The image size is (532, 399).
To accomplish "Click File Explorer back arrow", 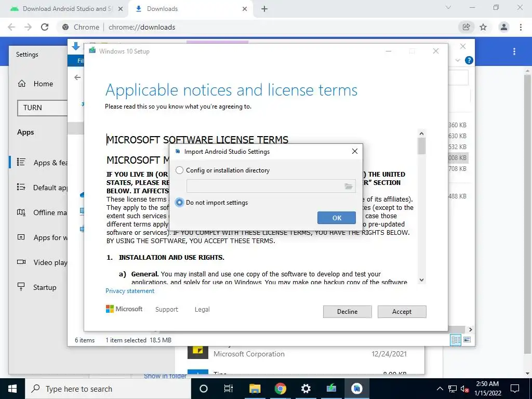I will click(78, 77).
